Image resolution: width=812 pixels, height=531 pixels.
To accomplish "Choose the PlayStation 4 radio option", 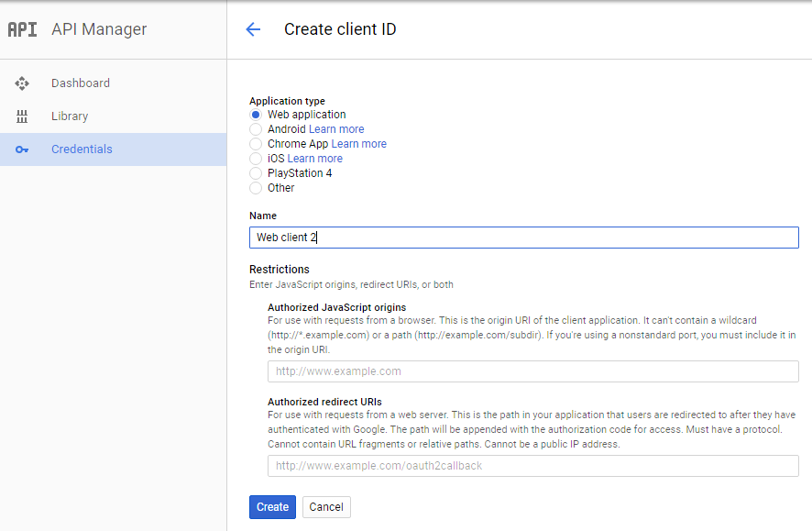I will [256, 173].
